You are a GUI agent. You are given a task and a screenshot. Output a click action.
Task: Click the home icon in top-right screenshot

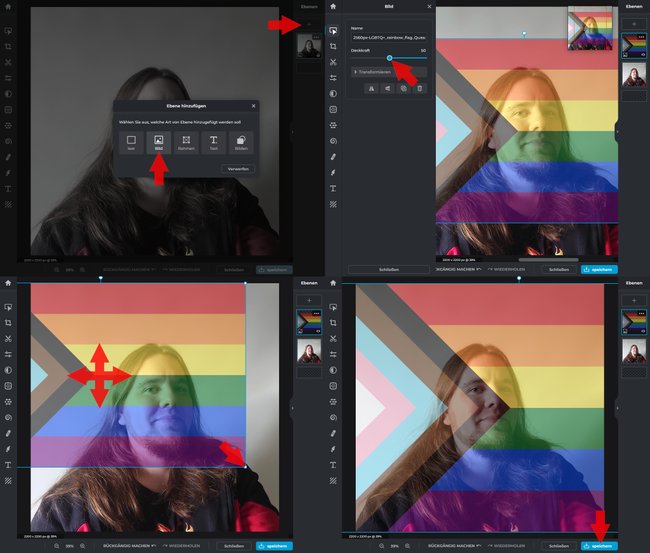pos(333,7)
